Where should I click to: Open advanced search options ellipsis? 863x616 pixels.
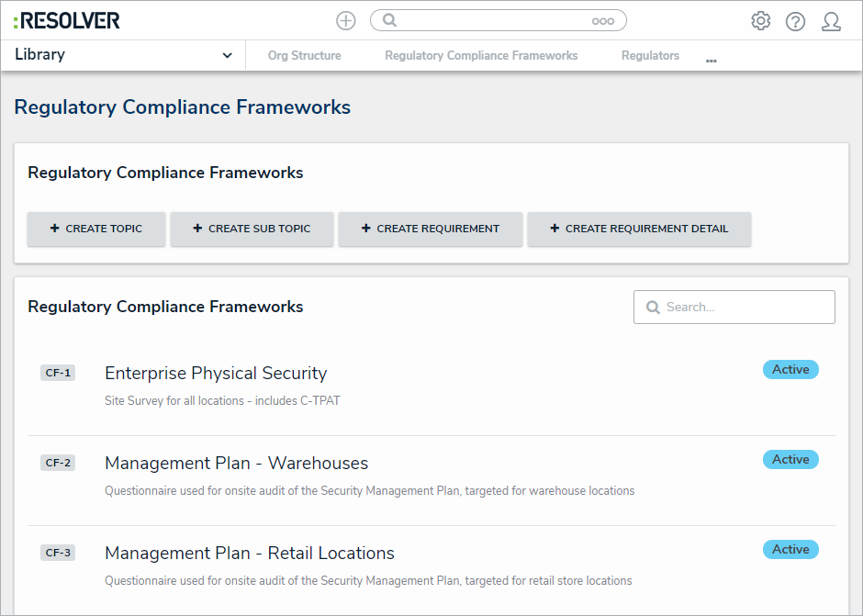click(x=602, y=21)
